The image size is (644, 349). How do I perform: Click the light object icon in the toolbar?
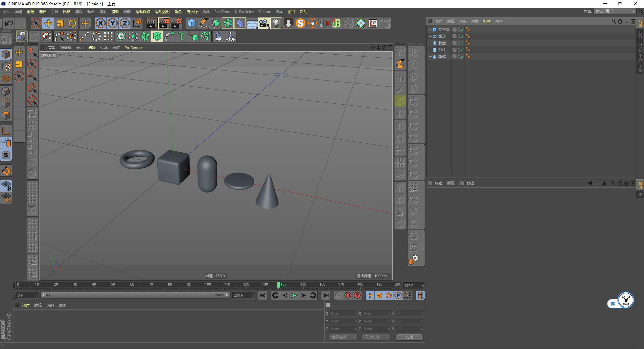276,23
